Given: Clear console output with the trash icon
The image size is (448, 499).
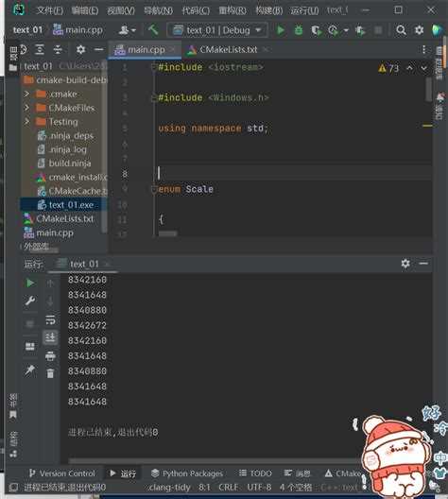Looking at the screenshot, I should click(x=50, y=373).
